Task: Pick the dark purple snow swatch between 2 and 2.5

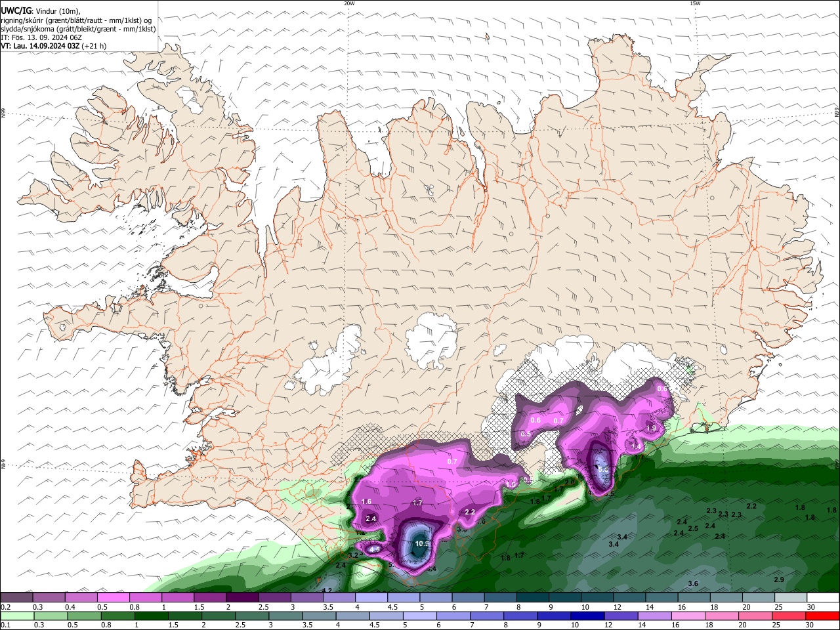Action: (241, 597)
